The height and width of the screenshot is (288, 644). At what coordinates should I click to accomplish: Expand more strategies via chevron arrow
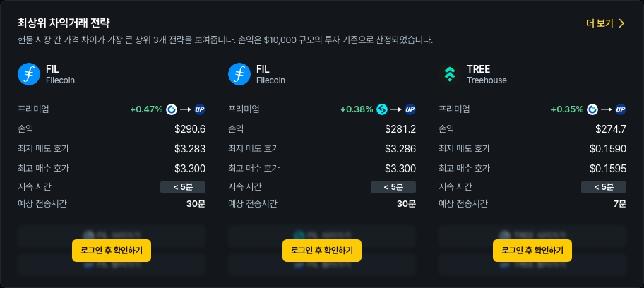click(x=621, y=23)
